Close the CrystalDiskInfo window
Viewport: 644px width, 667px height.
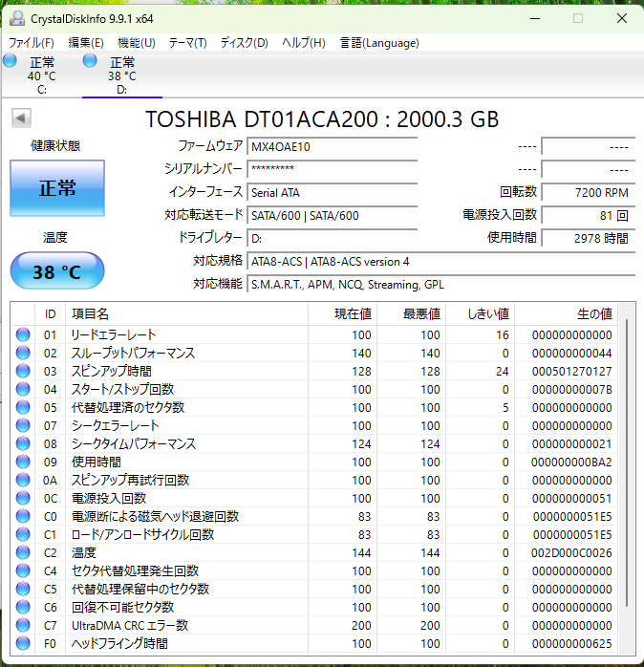pyautogui.click(x=622, y=18)
